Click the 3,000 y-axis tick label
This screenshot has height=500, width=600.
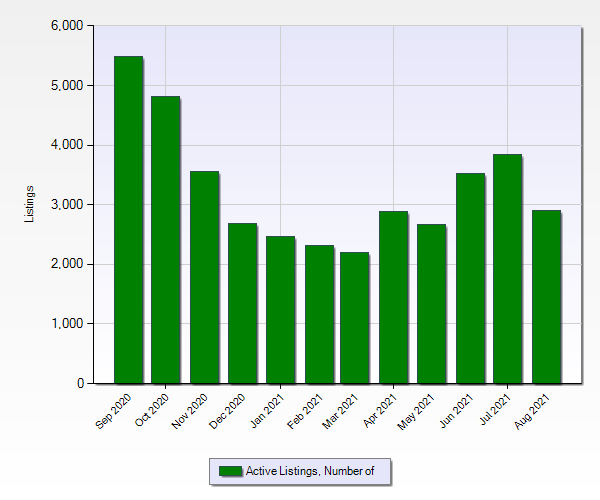pyautogui.click(x=67, y=205)
